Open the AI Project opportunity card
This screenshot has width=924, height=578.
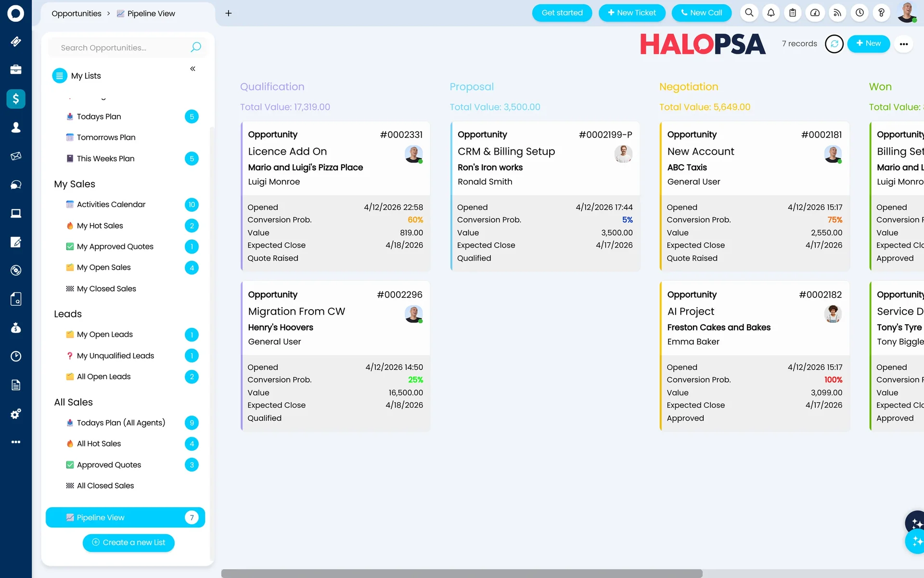pos(755,356)
